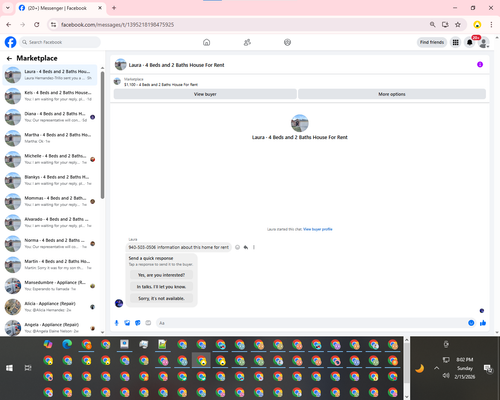The height and width of the screenshot is (400, 500).
Task: Click the zoom magnifier icon in address bar
Action: (x=432, y=25)
